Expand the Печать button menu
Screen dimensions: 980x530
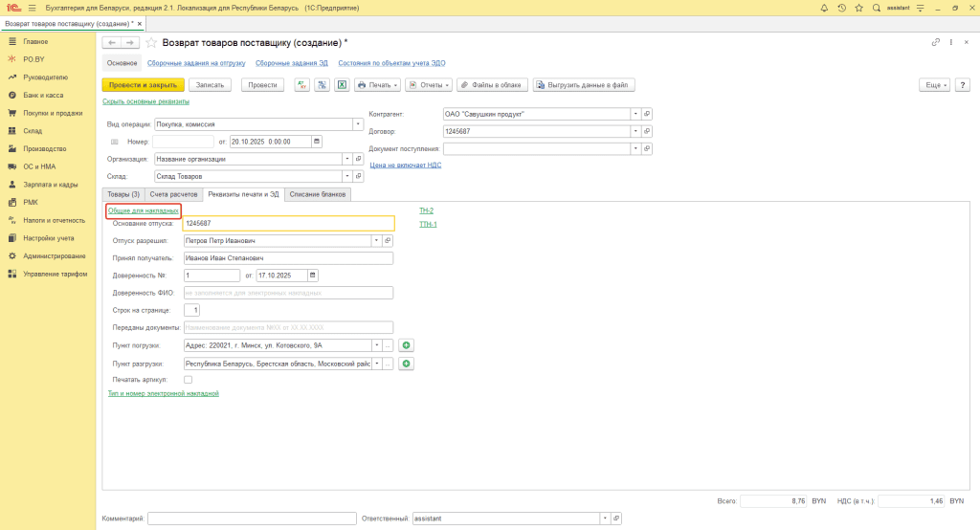point(378,85)
